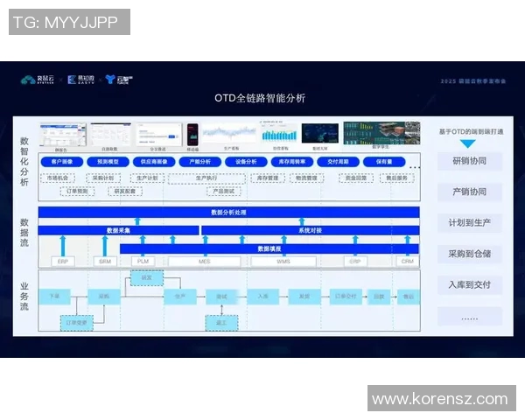The height and width of the screenshot is (420, 525).
Task: Select the 移动端 phone thumbnail
Action: click(192, 135)
